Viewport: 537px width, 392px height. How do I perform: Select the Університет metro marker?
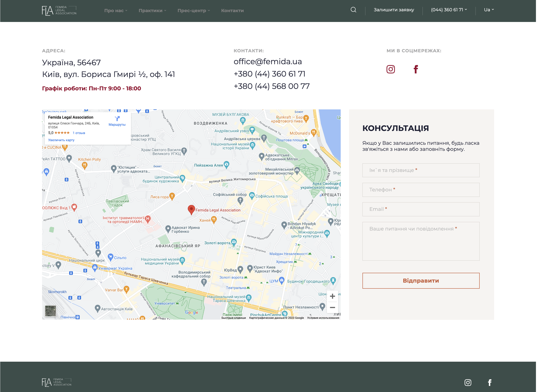(177, 304)
